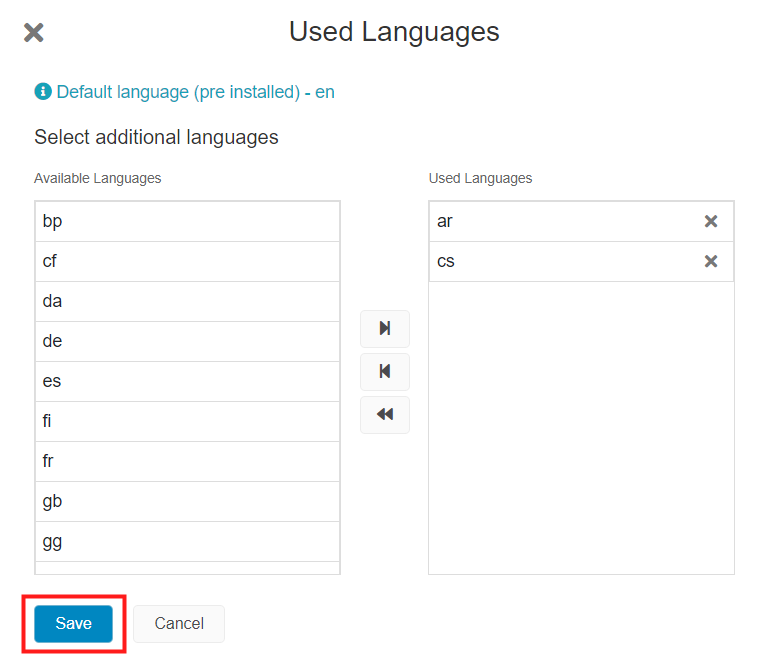The height and width of the screenshot is (667, 767).
Task: Click the info icon beside Default language
Action: click(x=43, y=91)
